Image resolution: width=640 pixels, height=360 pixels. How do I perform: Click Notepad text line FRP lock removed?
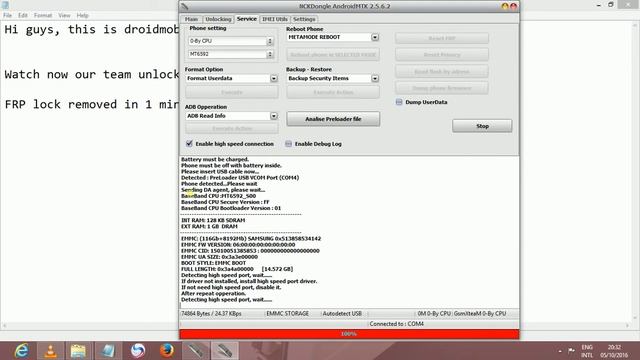(91, 104)
